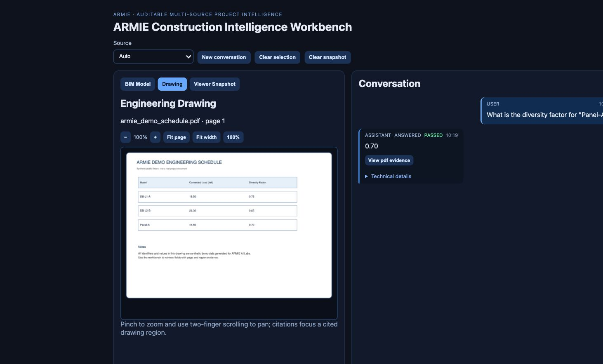Click the Conversation panel heading
Viewport: 603px width, 364px height.
tap(389, 84)
